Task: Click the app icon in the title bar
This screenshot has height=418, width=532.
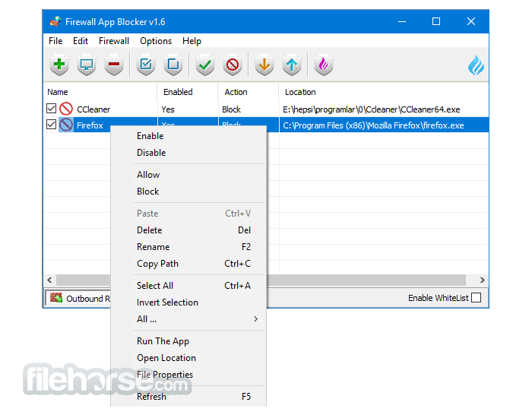Action: (55, 22)
